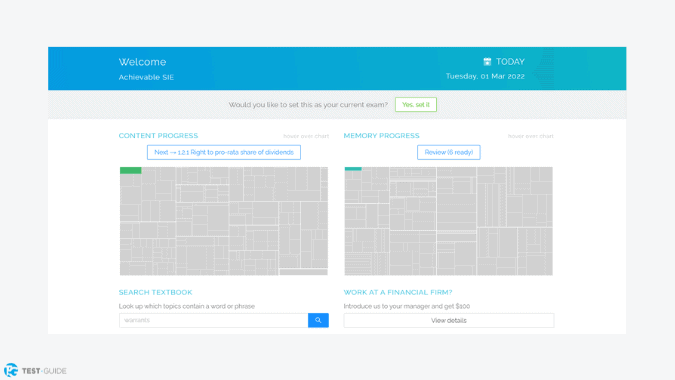Click Work at a Financial Firm heading
Screen dimensions: 675x380
coord(398,292)
